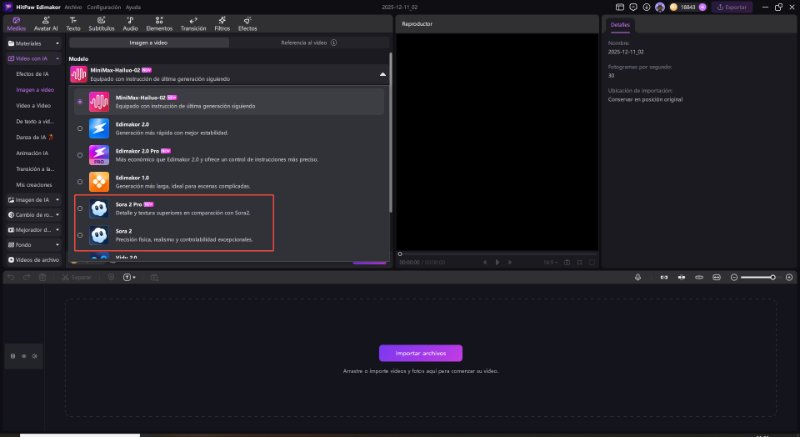Open the Audio tool
Viewport: 800px width, 437px height.
click(x=130, y=24)
